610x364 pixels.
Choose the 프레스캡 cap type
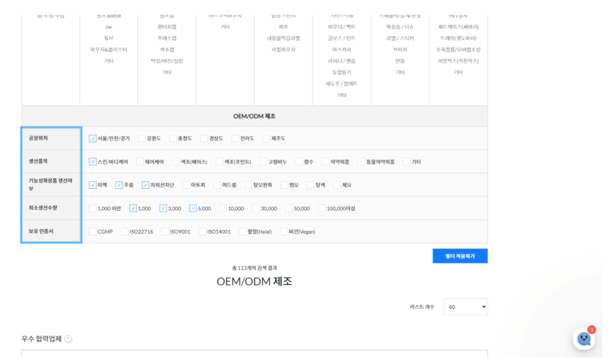coord(167,38)
